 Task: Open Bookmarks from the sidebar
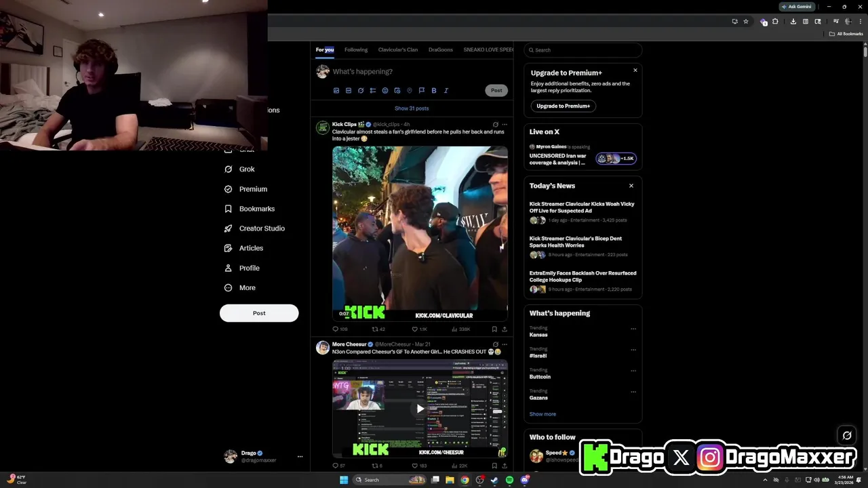[250, 209]
